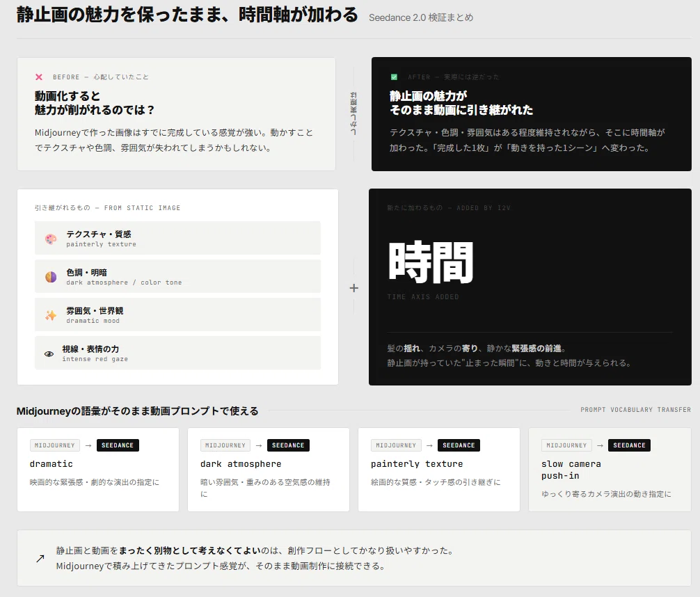Click the line 髪の揺れ、カメラの寄り
700x597 pixels.
click(x=477, y=349)
